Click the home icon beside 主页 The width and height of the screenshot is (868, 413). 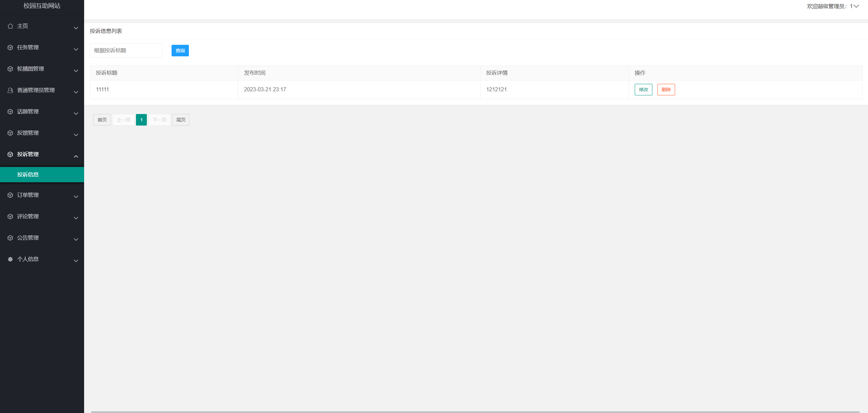(x=10, y=26)
